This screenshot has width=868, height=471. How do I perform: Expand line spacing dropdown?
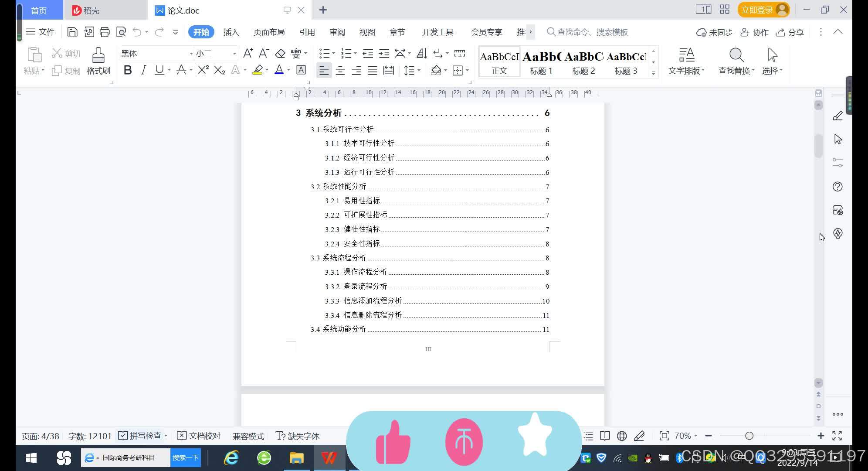click(419, 70)
